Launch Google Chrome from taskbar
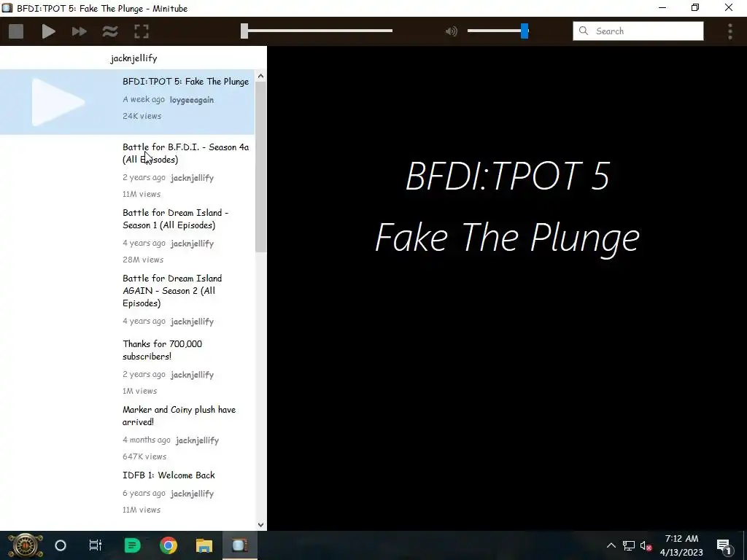Viewport: 747px width, 560px height. [169, 545]
